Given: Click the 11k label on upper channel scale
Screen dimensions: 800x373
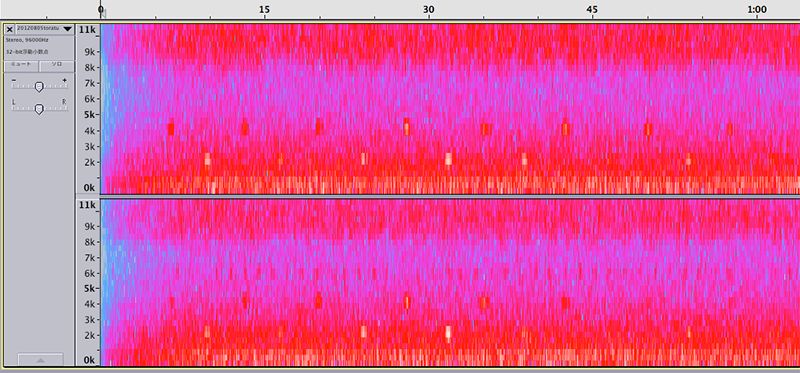Looking at the screenshot, I should point(86,30).
